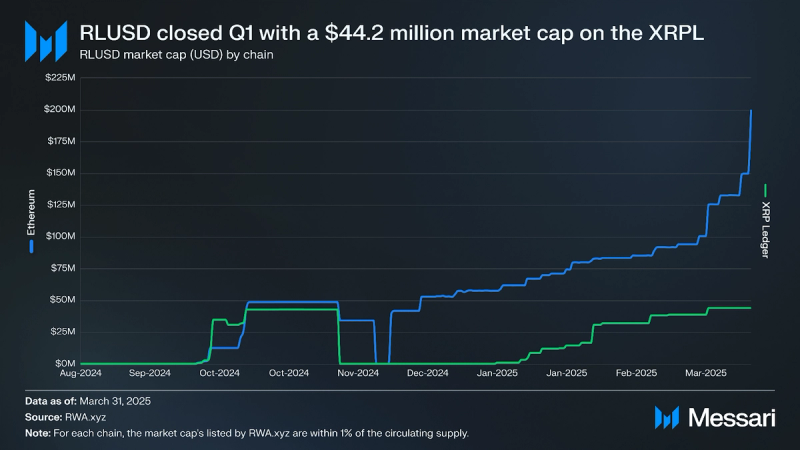The height and width of the screenshot is (450, 800).
Task: Click the peak of the blue Ethereum line
Action: (751, 111)
